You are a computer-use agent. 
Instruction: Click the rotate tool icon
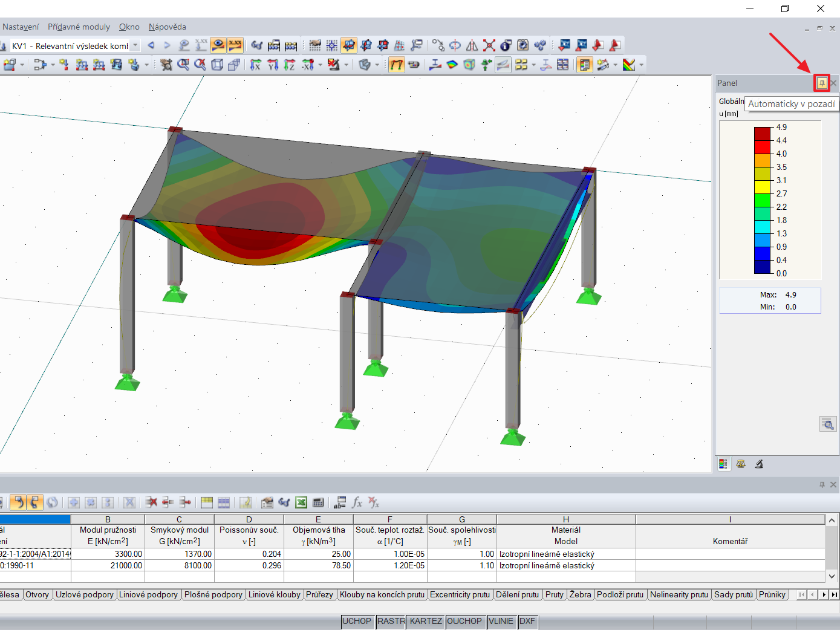[455, 45]
